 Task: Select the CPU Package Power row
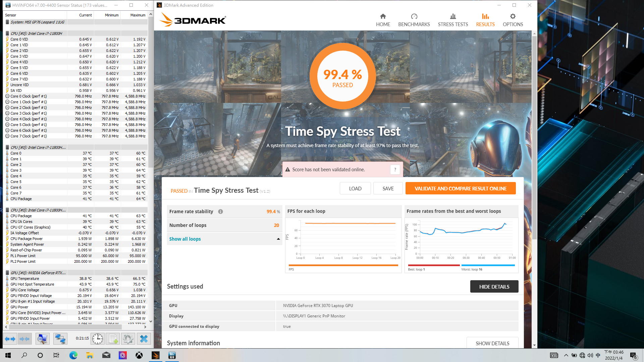point(75,239)
